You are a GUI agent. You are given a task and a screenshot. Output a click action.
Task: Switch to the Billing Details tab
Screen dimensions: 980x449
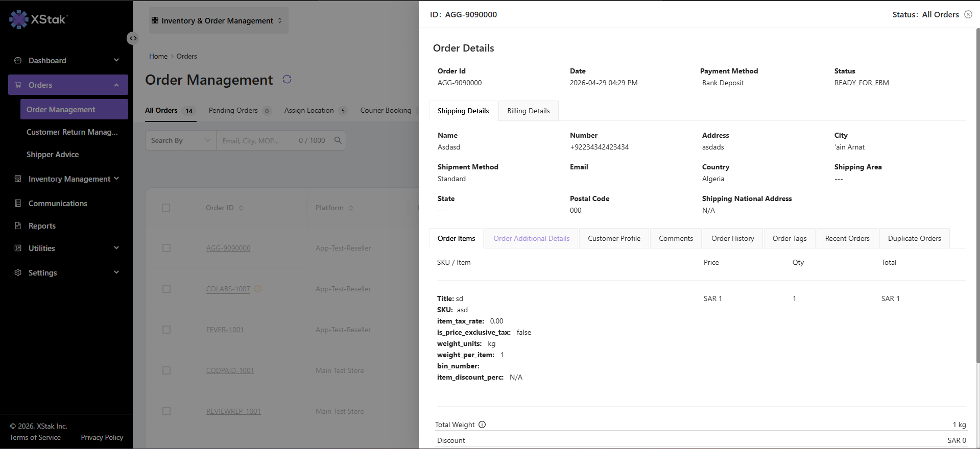click(x=529, y=111)
